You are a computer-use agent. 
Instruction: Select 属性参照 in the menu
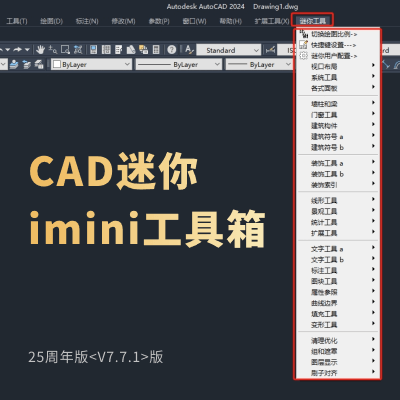337,292
